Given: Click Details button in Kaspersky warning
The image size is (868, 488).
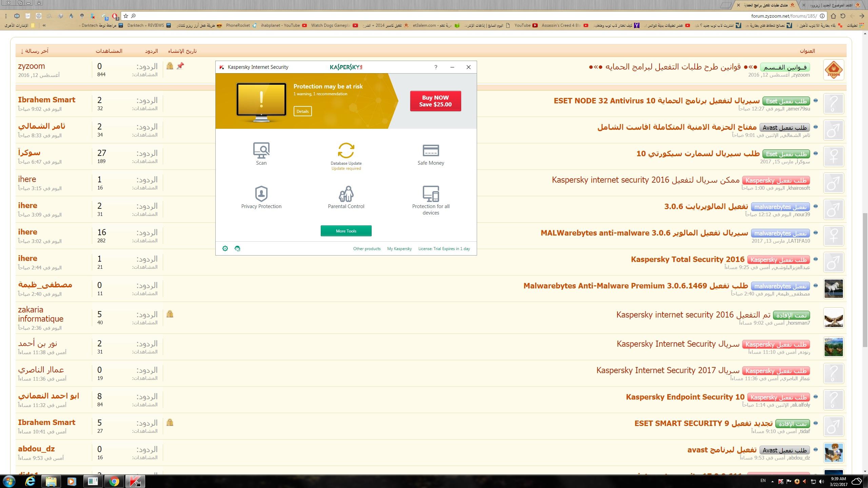Looking at the screenshot, I should pos(302,111).
